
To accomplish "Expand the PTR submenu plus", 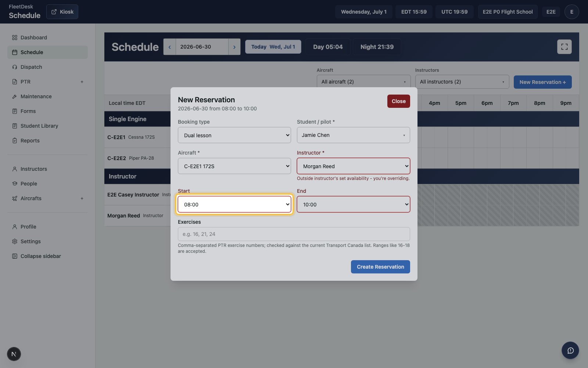I will pyautogui.click(x=82, y=82).
